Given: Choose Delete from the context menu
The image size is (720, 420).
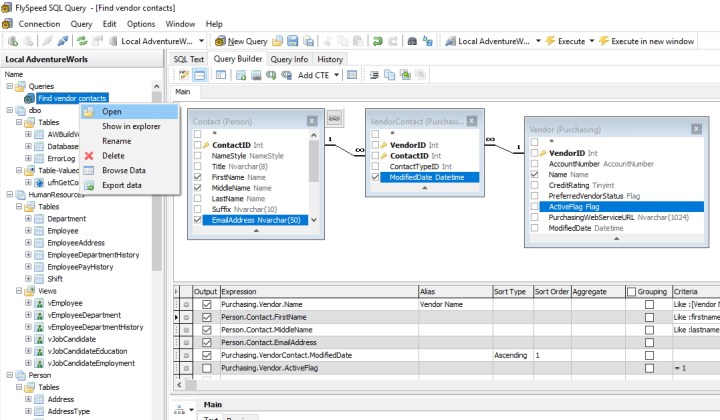Looking at the screenshot, I should click(x=129, y=156).
